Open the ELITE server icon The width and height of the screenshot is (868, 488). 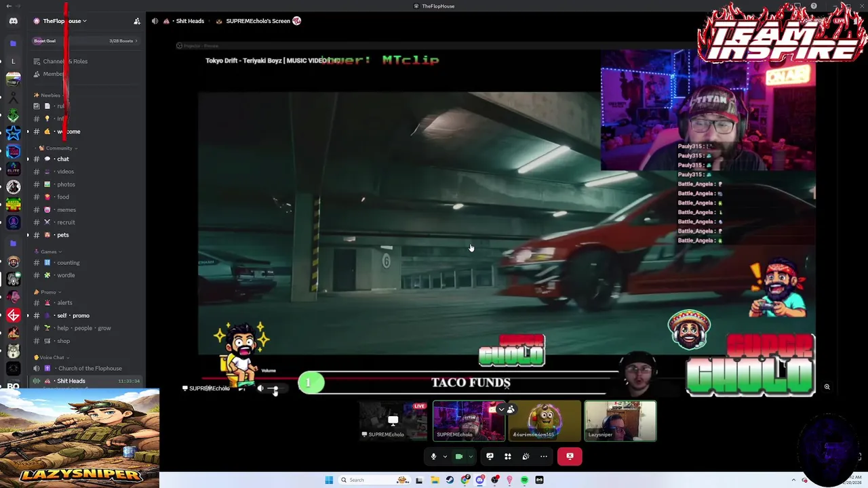(x=13, y=169)
